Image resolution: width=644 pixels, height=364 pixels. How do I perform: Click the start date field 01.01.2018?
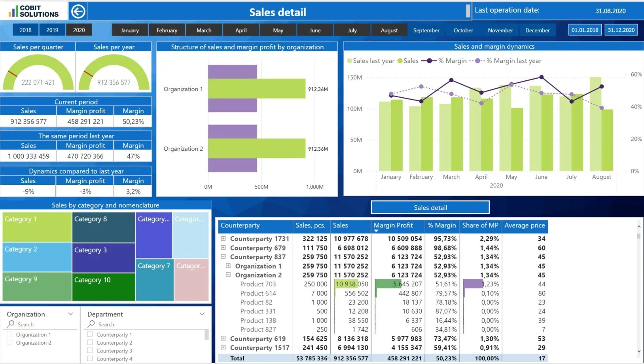tap(585, 30)
